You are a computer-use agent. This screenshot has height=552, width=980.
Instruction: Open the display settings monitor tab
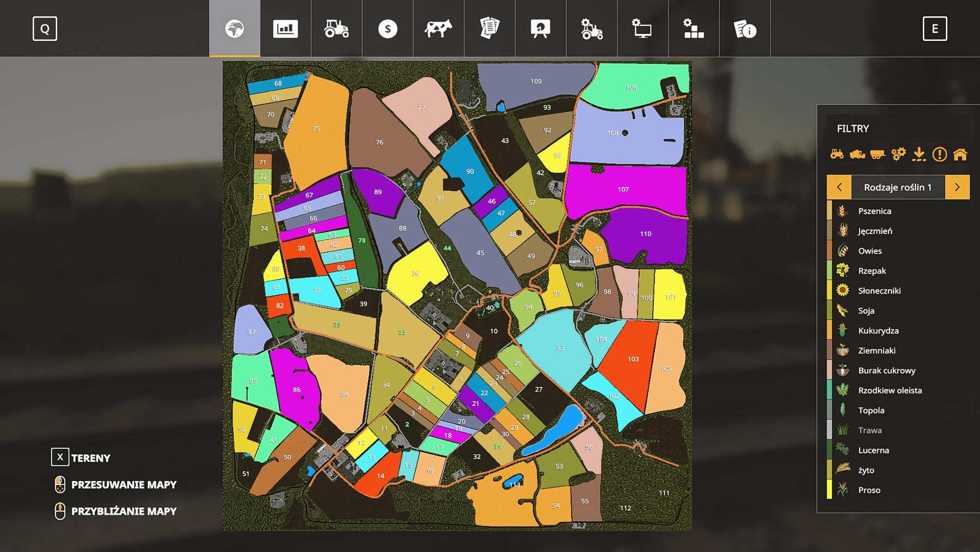point(642,28)
